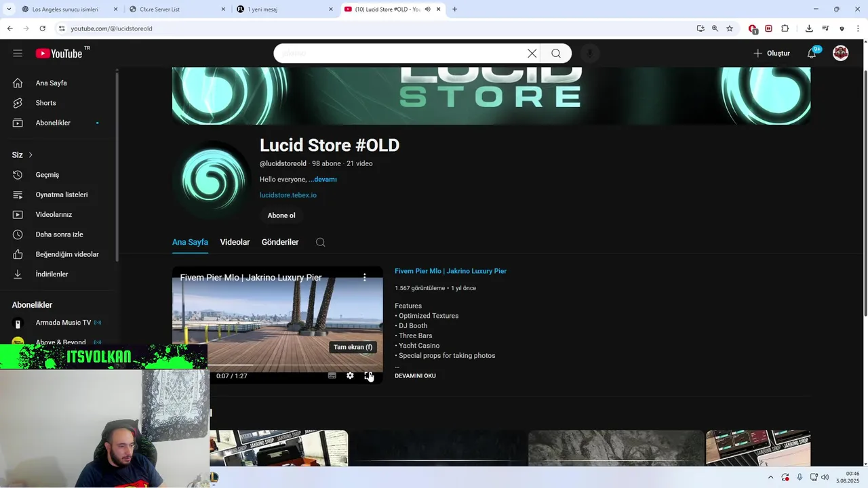Bookmark this page with star icon
Image resolution: width=868 pixels, height=488 pixels.
point(730,28)
